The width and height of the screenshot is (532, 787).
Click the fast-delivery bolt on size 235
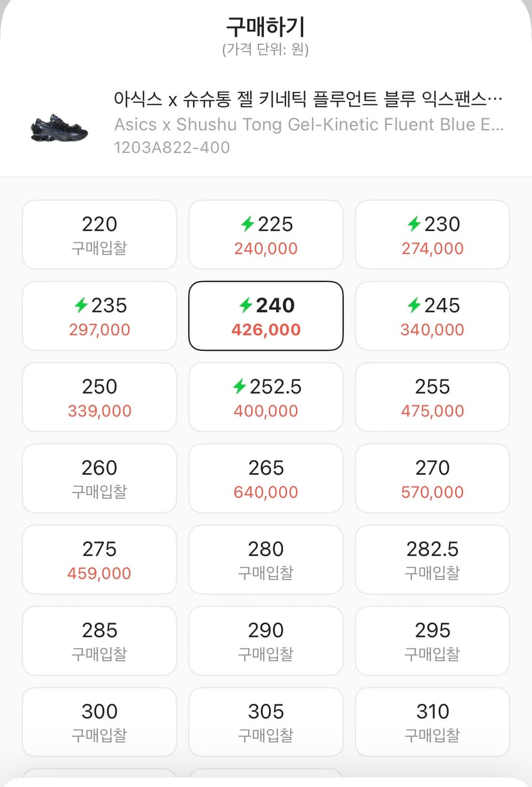tap(81, 305)
